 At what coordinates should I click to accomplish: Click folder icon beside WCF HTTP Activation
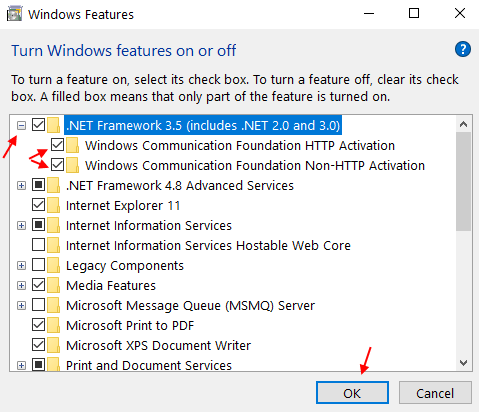[72, 145]
